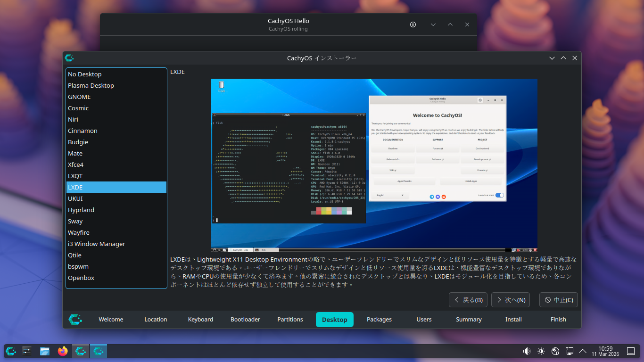Choose Qtile in the list
The image size is (644, 362).
[116, 255]
